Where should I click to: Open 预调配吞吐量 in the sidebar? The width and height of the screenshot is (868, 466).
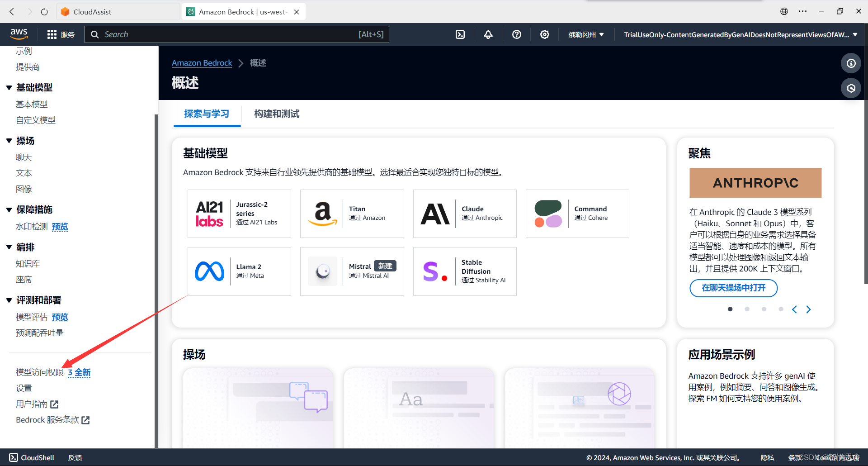40,333
